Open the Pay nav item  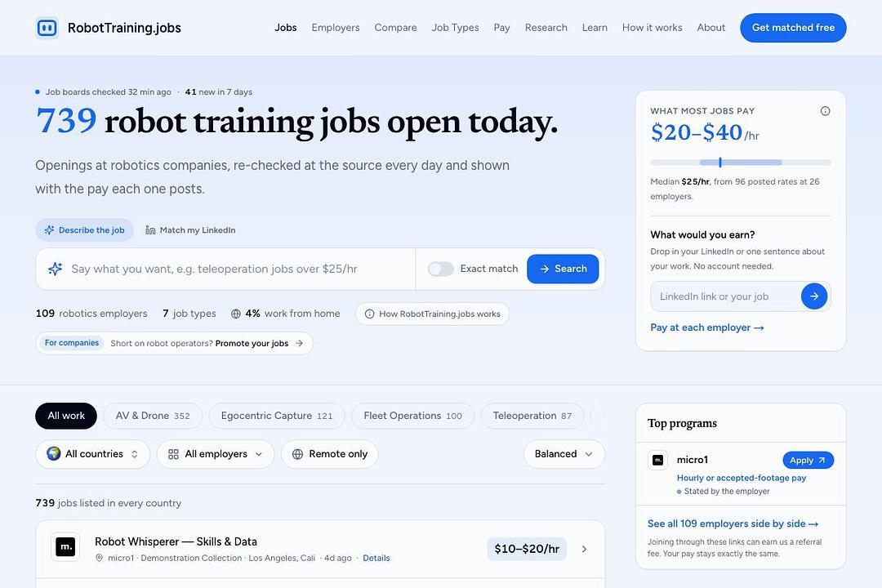pos(501,28)
